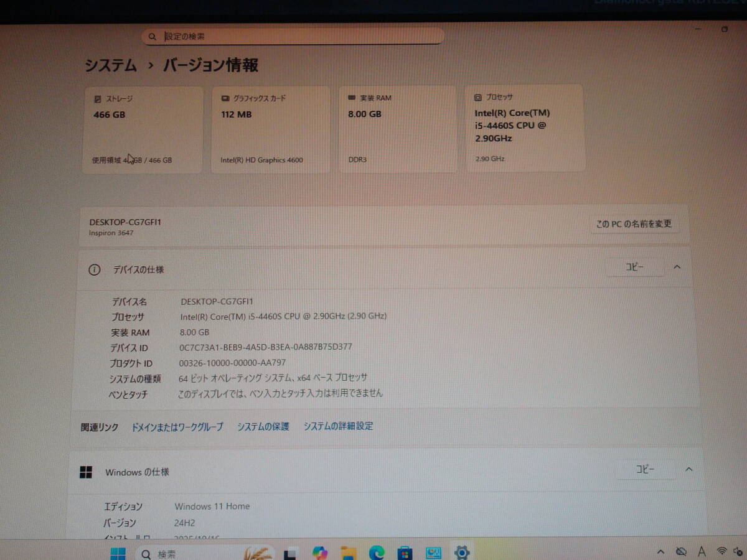
Task: Click the IME A input indicator
Action: tap(702, 551)
